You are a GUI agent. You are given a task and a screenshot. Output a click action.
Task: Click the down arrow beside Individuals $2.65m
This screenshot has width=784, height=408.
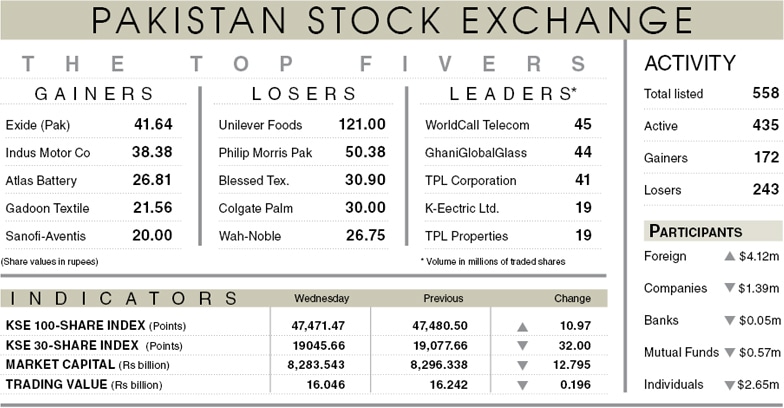click(730, 385)
